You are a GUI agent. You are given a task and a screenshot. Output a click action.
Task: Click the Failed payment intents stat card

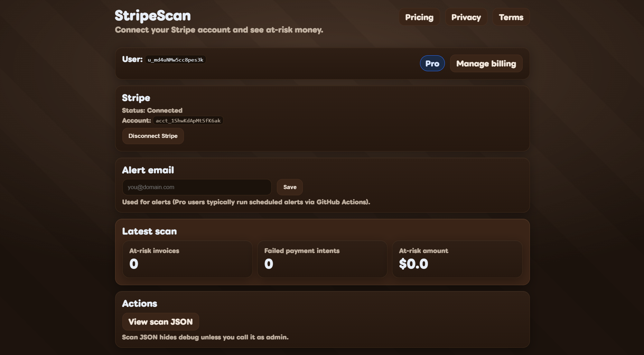[322, 259]
